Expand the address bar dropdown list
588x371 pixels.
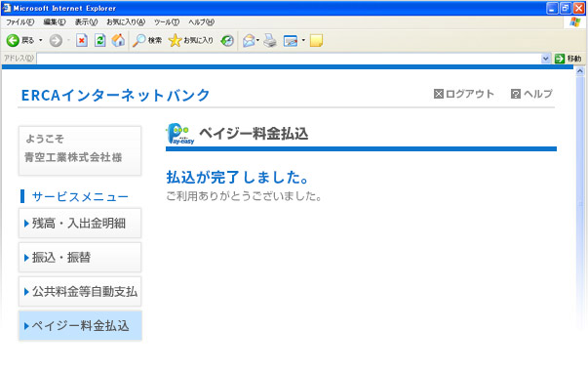pyautogui.click(x=546, y=59)
